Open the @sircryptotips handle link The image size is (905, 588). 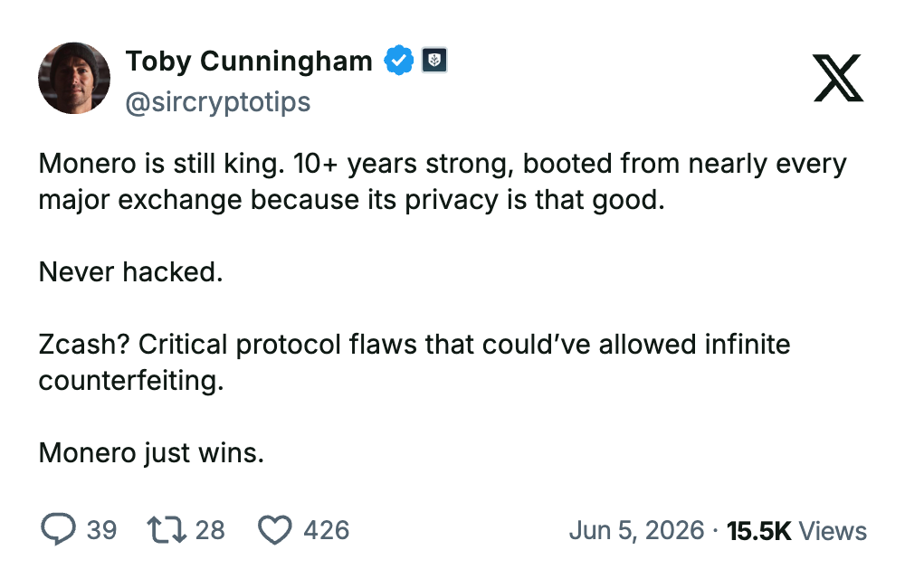[x=218, y=103]
